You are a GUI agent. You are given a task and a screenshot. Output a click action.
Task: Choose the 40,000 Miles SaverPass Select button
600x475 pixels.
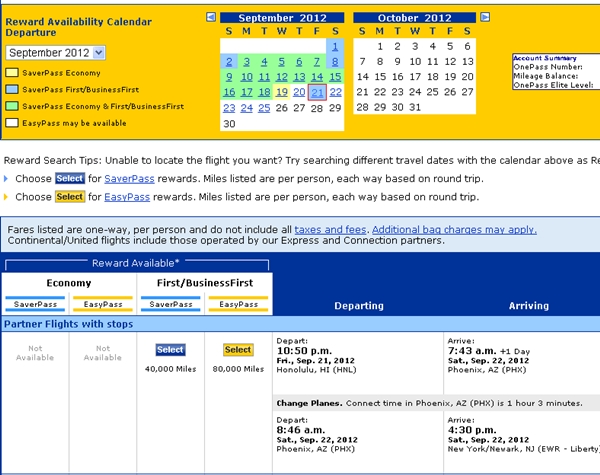tap(170, 350)
